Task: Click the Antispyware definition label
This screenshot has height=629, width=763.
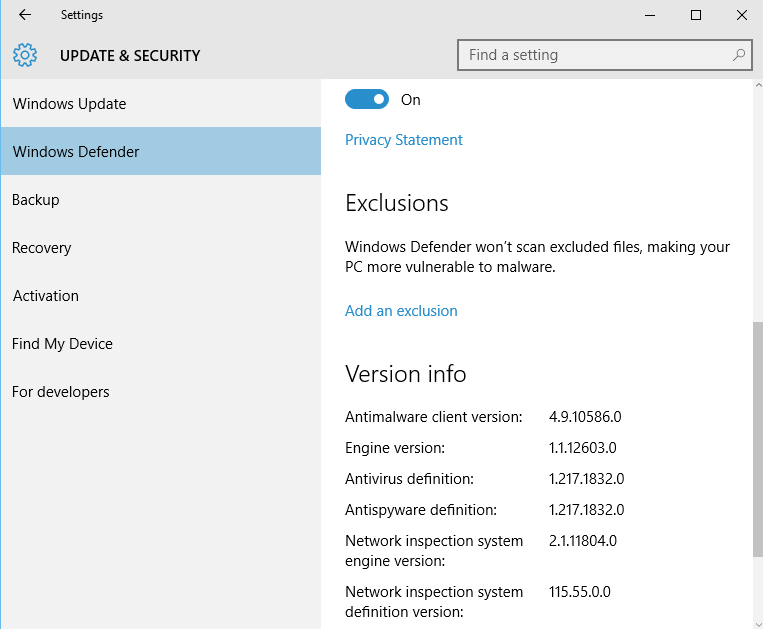Action: pos(421,510)
